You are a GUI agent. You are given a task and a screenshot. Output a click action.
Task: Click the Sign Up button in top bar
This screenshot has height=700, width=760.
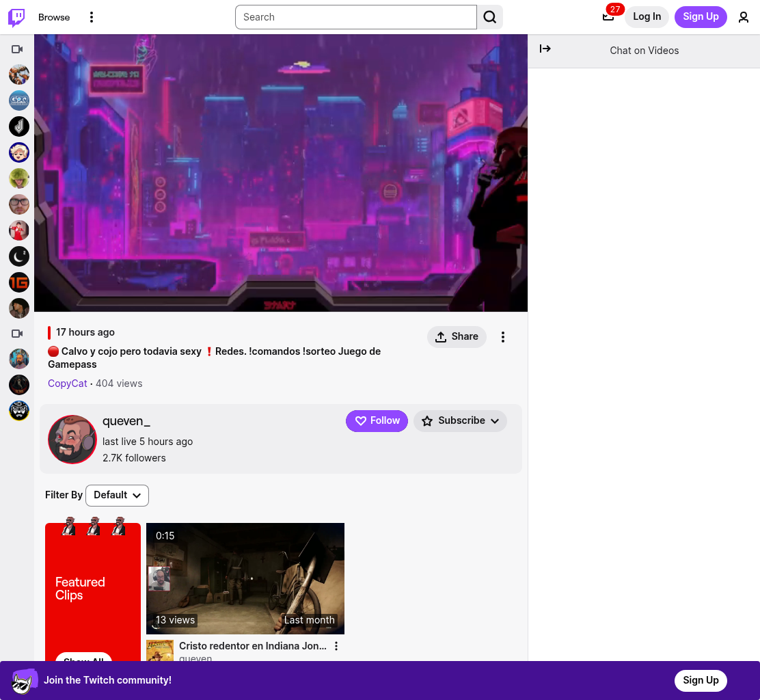pos(701,16)
